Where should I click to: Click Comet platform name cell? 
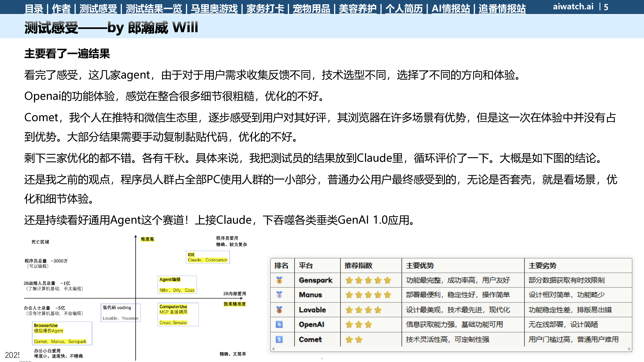coord(310,339)
